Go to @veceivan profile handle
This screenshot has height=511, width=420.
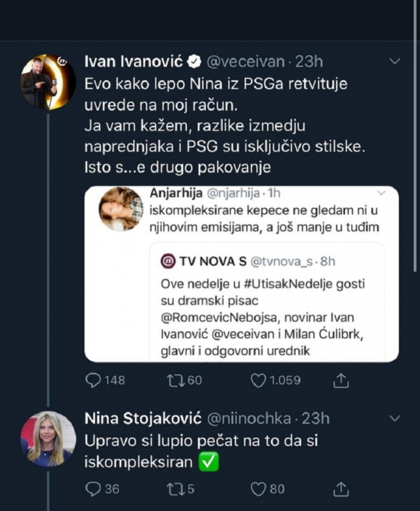246,62
